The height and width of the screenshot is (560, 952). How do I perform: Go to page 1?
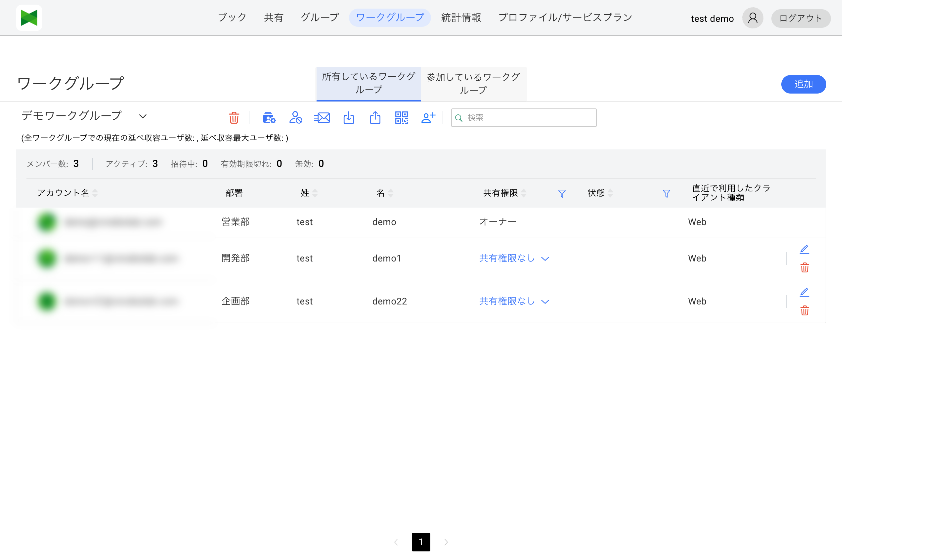point(421,542)
